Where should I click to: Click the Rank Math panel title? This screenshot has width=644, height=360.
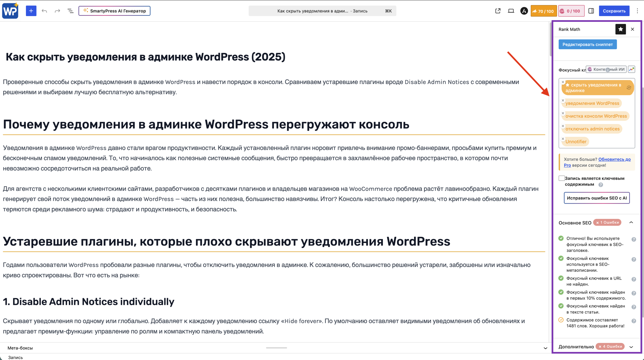[569, 29]
